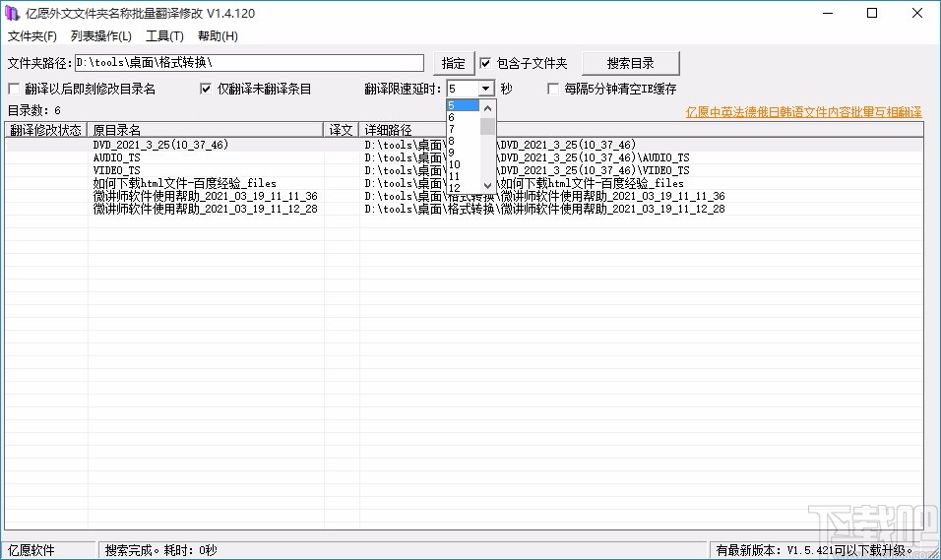Viewport: 941px width, 560px height.
Task: Open the 帮助(H) menu
Action: pyautogui.click(x=218, y=36)
